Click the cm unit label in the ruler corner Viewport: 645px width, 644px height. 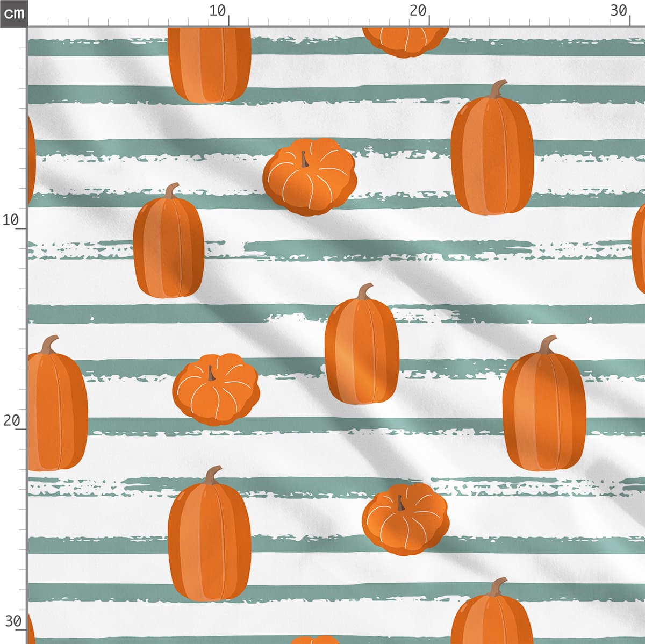tap(13, 13)
